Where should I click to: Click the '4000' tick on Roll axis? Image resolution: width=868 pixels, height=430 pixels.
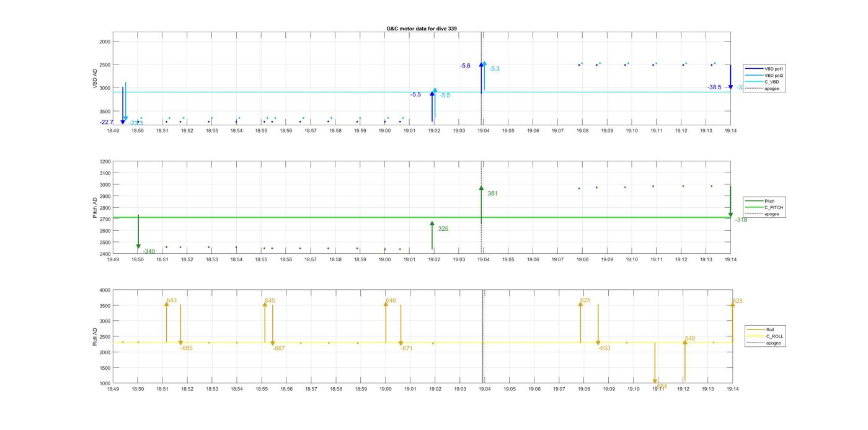[x=105, y=290]
